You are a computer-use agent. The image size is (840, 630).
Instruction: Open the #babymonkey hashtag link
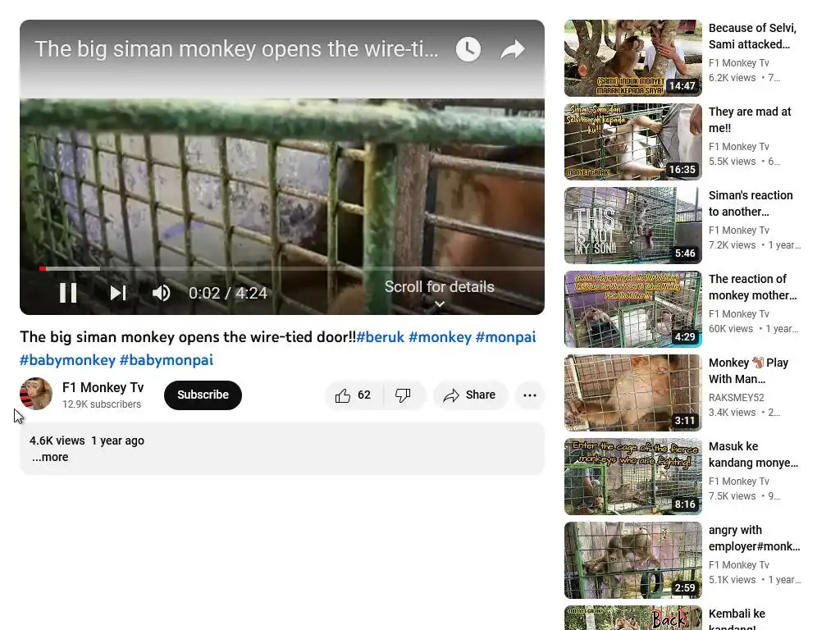(67, 360)
